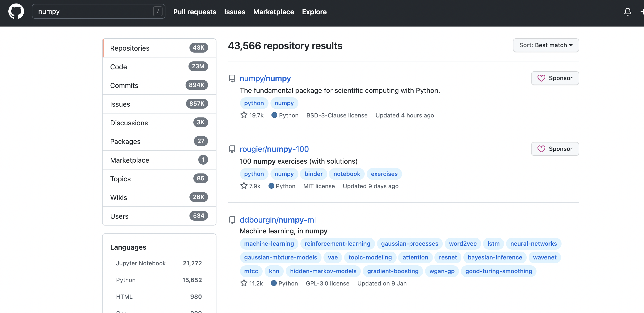Viewport: 644px width, 313px height.
Task: Sponsor the numpy/numpy repository
Action: (x=555, y=78)
